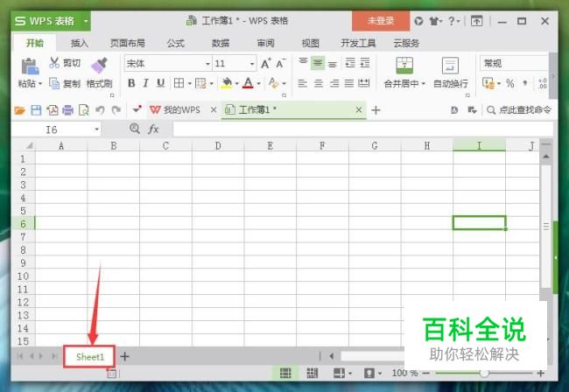
Task: Redo the last action
Action: [116, 110]
